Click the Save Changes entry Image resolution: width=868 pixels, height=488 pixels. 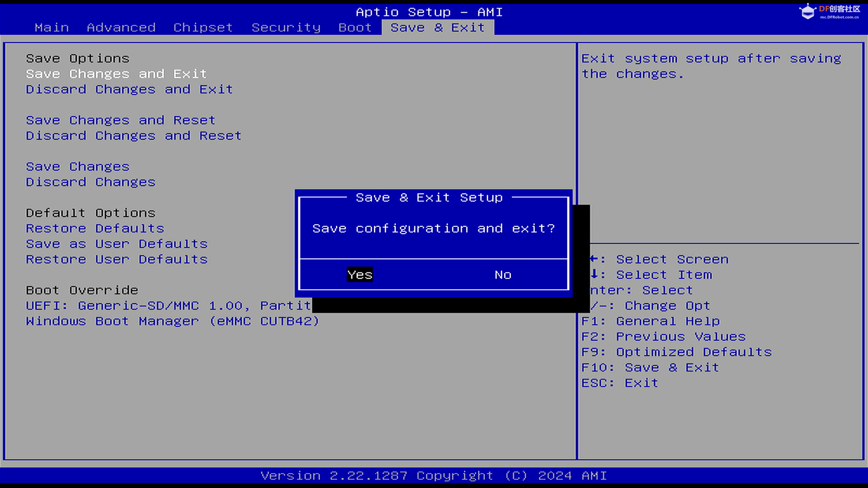tap(77, 167)
